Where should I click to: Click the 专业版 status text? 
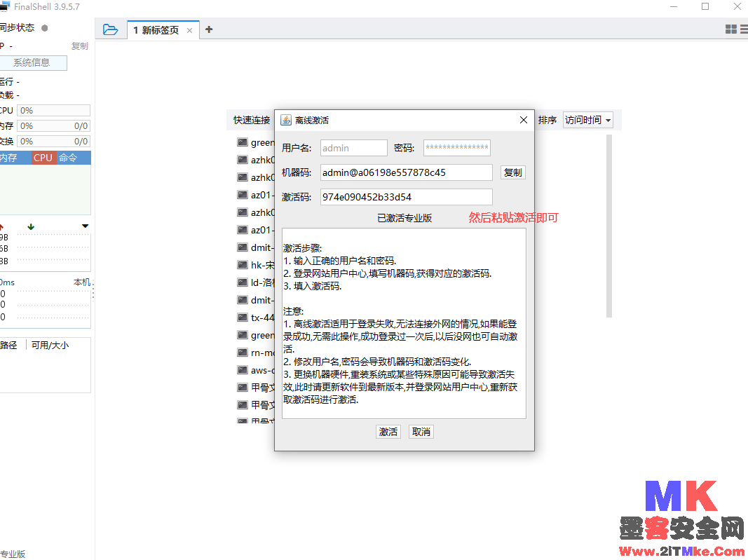13,554
